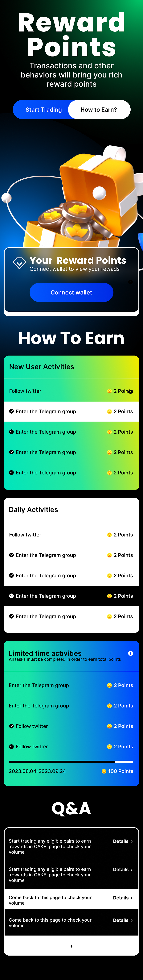The image size is (143, 980).
Task: Click the plus to show more Q&A items
Action: point(71,946)
